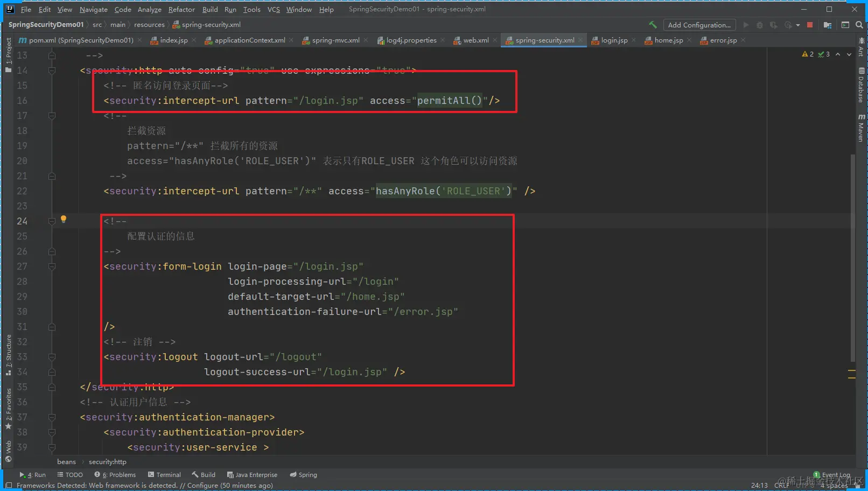Open the Spring tool window
This screenshot has width=868, height=491.
(303, 475)
